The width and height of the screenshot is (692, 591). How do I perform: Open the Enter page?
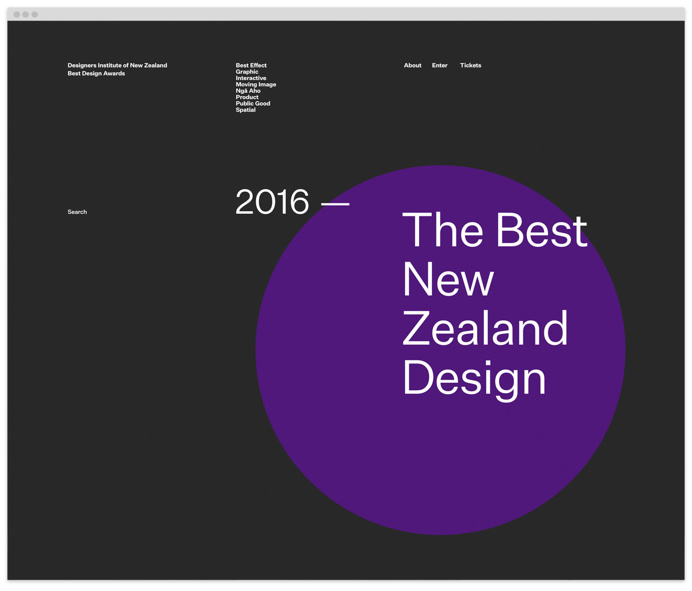click(440, 65)
